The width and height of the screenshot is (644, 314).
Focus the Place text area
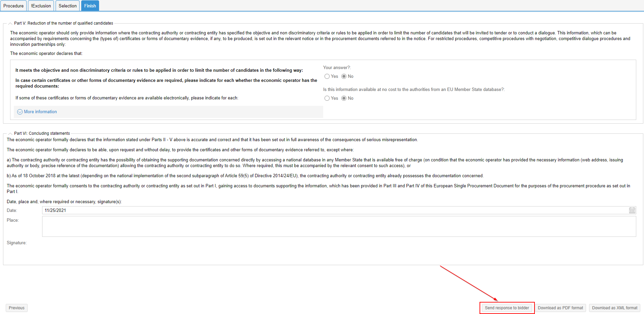339,226
